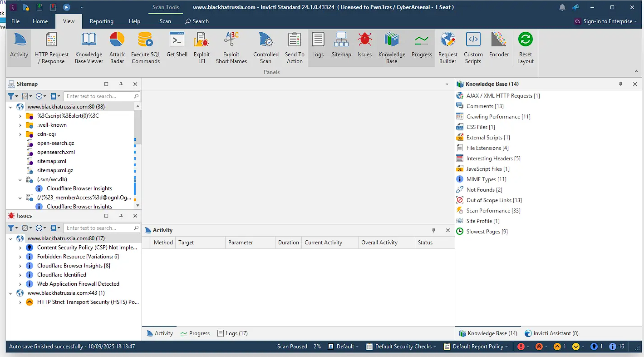
Task: Switch to the Reporting ribbon tab
Action: click(x=102, y=21)
